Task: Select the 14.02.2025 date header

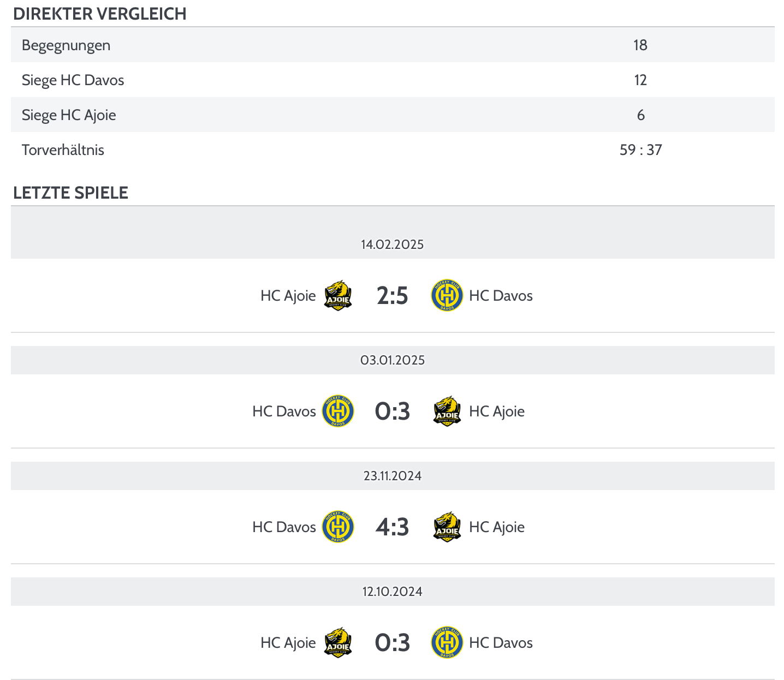Action: coord(393,244)
